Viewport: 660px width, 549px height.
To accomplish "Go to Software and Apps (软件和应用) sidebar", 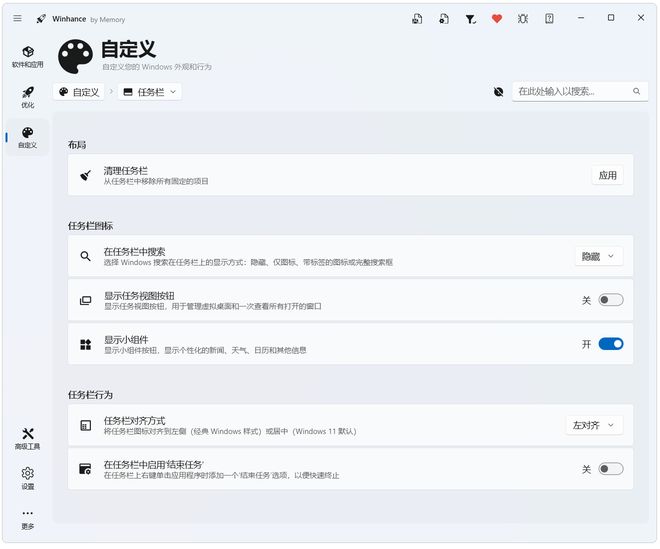I will pyautogui.click(x=28, y=57).
